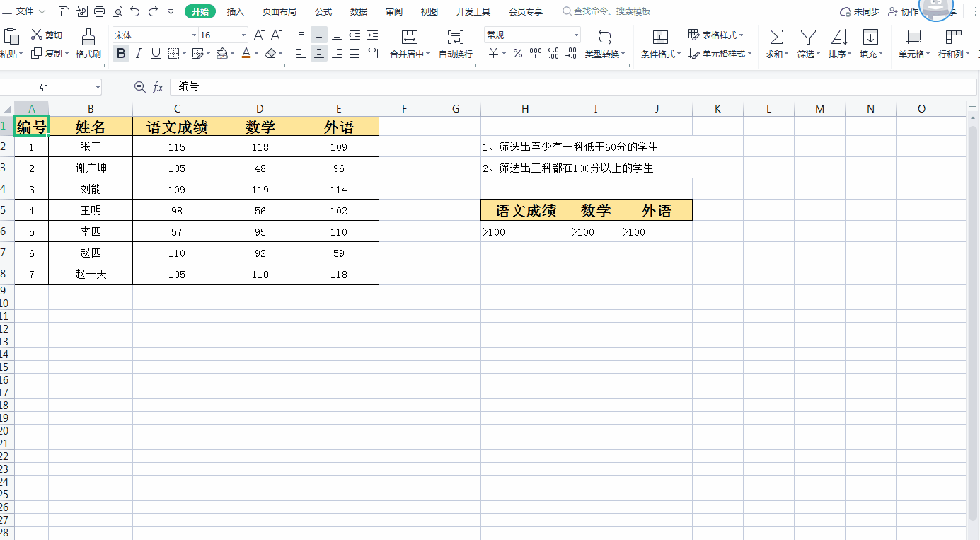The height and width of the screenshot is (540, 980).
Task: Toggle Italic formatting
Action: [x=139, y=53]
